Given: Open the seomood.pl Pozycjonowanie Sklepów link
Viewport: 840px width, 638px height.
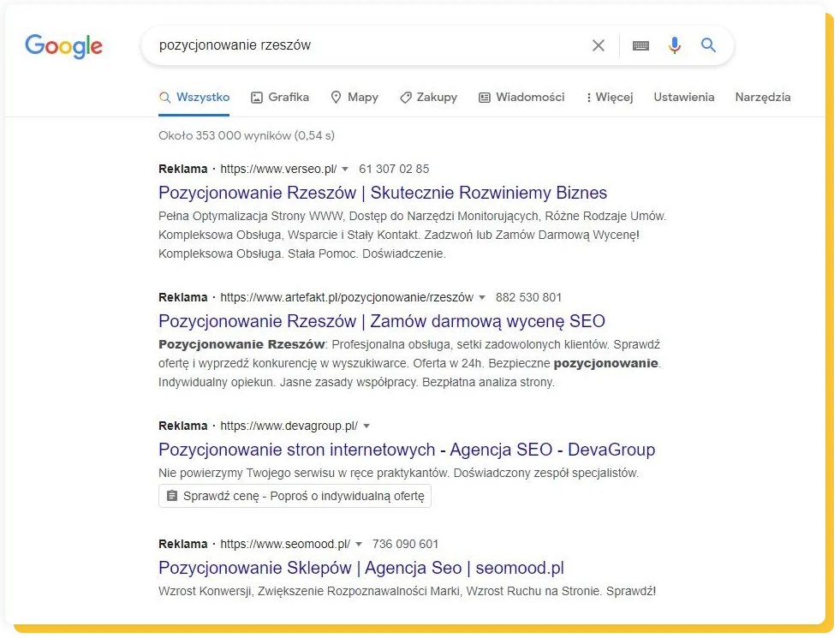Looking at the screenshot, I should click(x=360, y=568).
